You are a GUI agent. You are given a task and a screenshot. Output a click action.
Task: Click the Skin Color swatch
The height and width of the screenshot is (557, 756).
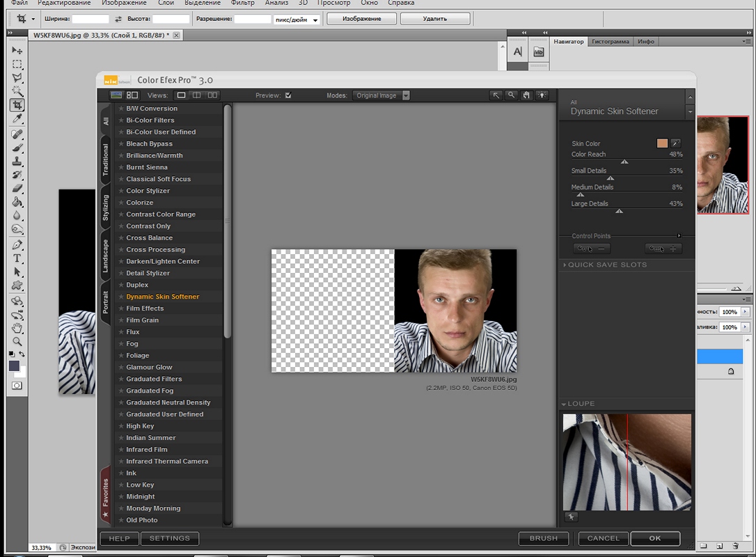[x=662, y=143]
